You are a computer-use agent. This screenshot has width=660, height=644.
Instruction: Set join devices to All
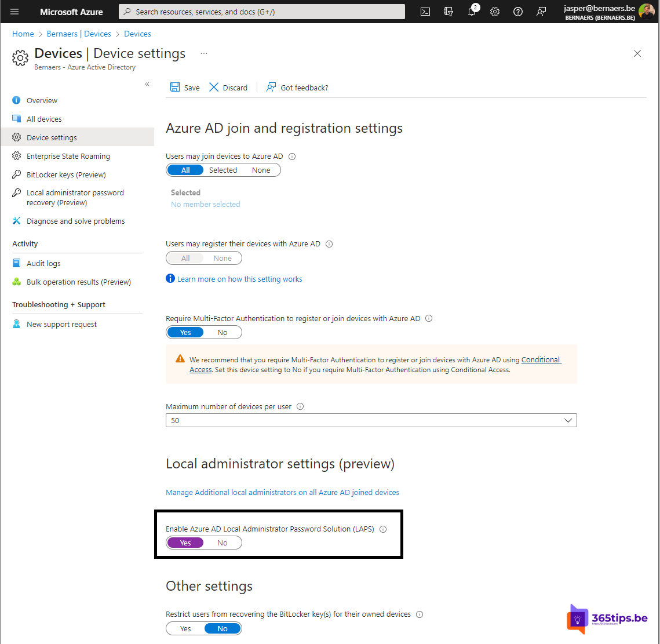tap(185, 170)
